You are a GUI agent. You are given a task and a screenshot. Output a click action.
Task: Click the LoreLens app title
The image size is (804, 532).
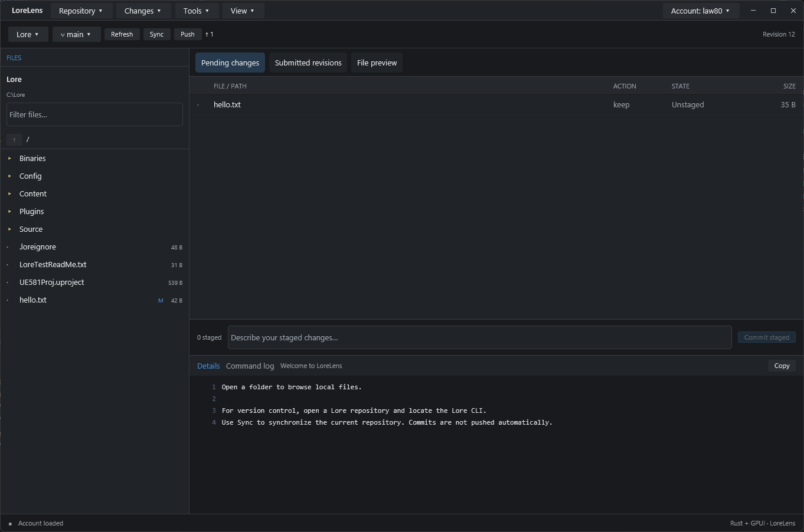point(27,11)
